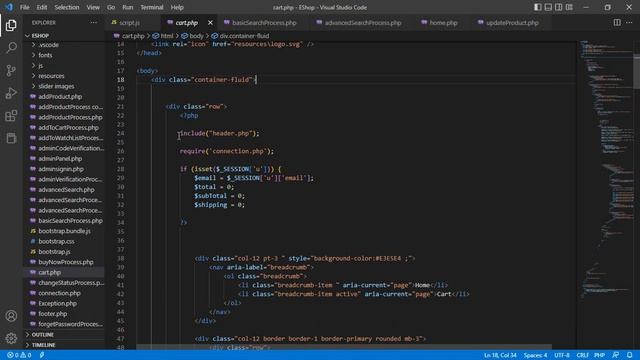The image size is (640, 360).
Task: Click the errors and warnings status indicator
Action: [x=19, y=355]
